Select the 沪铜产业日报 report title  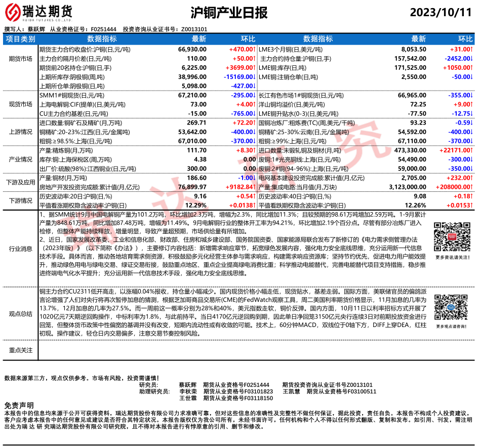coord(229,12)
